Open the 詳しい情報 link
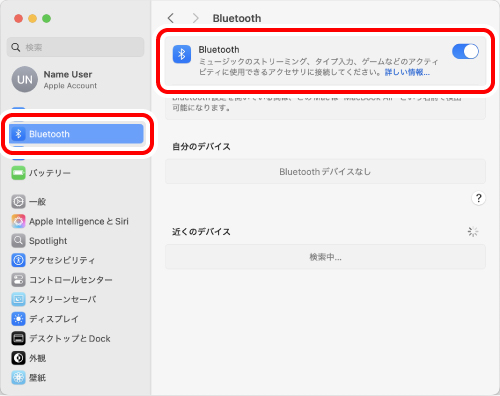The height and width of the screenshot is (396, 500). pos(407,72)
